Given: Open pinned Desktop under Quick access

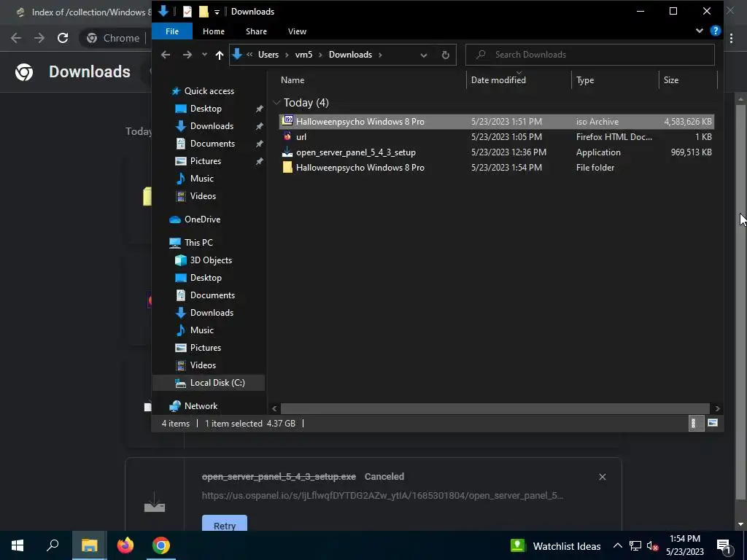Looking at the screenshot, I should (205, 109).
